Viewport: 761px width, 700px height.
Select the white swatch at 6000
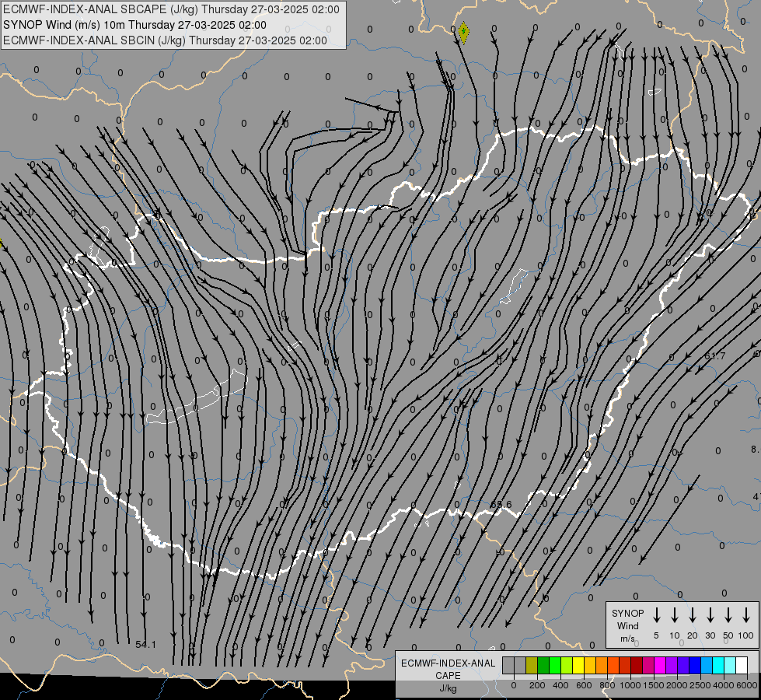pyautogui.click(x=741, y=665)
